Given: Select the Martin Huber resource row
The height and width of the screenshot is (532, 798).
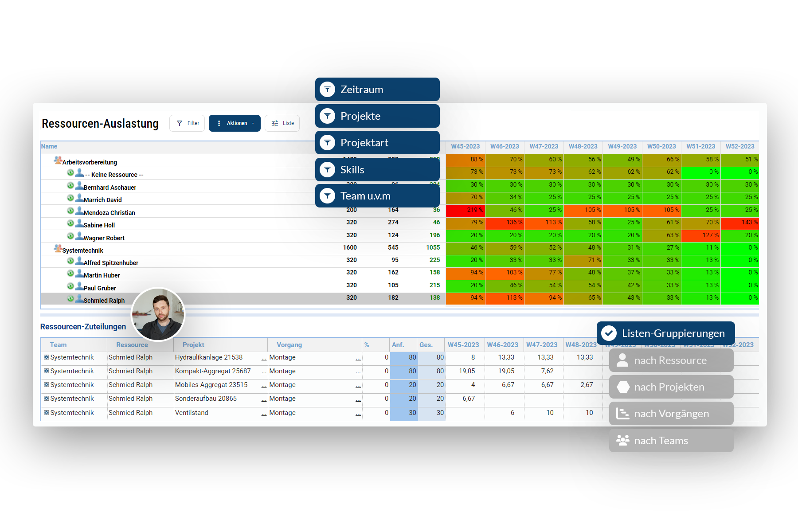Looking at the screenshot, I should click(x=243, y=273).
